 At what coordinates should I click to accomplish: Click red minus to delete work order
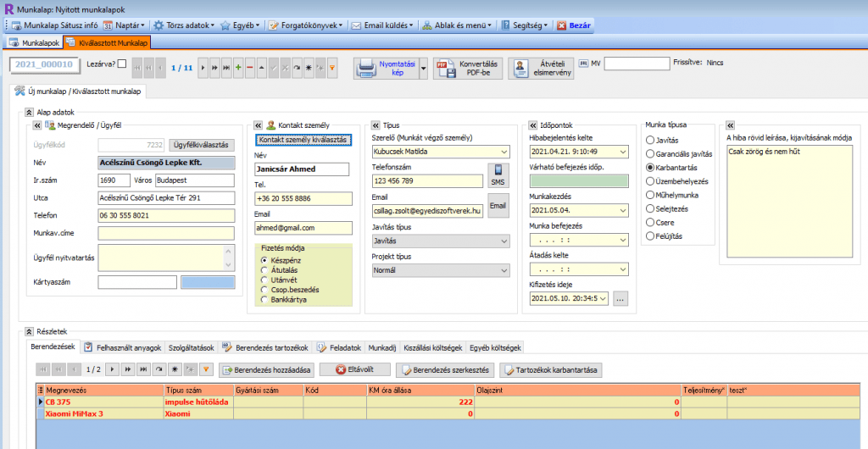coord(250,67)
